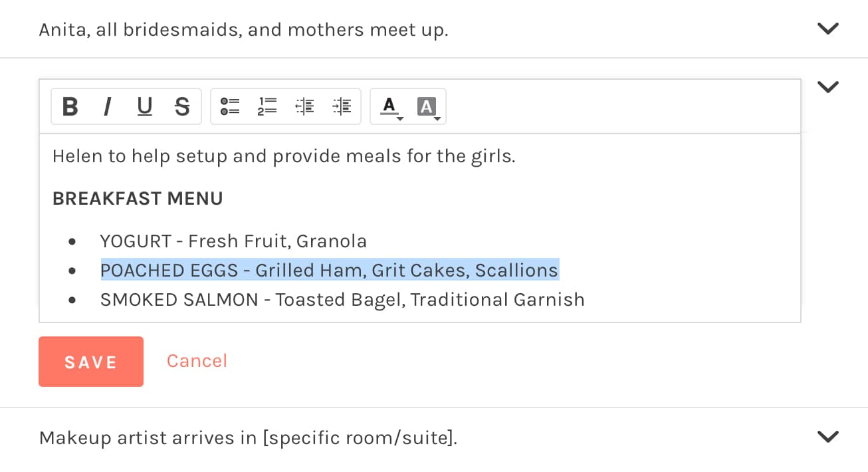The height and width of the screenshot is (472, 868).
Task: Expand the "Anita, all bridesmaids" item chevron
Action: click(827, 29)
